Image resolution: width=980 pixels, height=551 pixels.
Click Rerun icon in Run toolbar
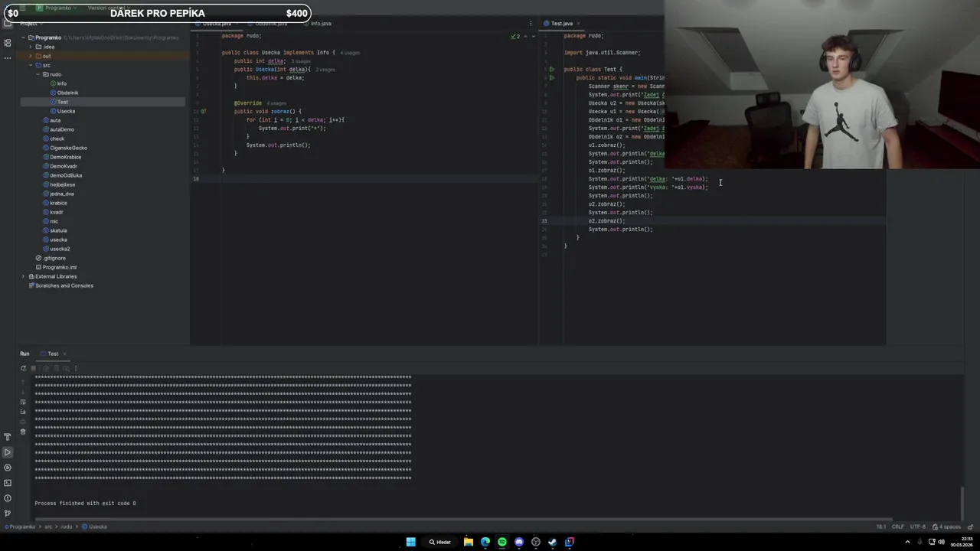click(x=23, y=368)
